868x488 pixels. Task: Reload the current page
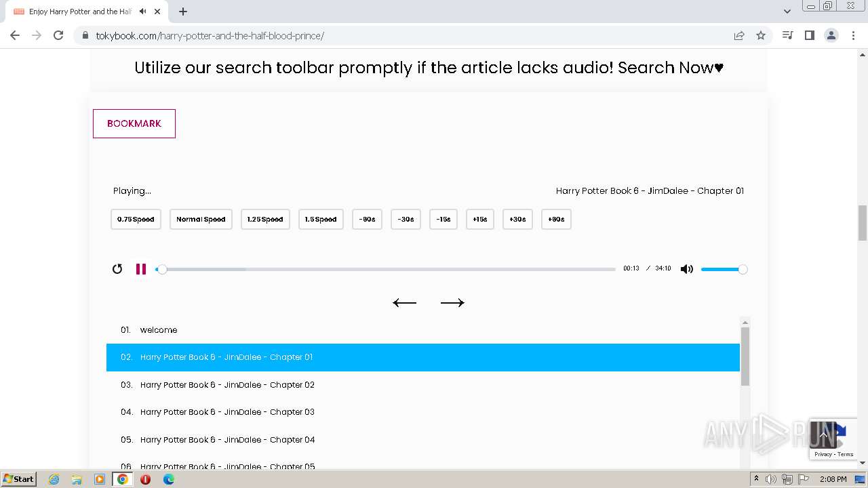pos(58,35)
